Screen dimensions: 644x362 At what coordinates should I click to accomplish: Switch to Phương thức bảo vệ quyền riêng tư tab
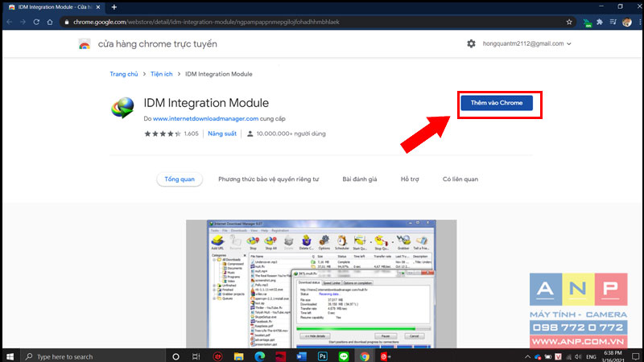(x=269, y=179)
